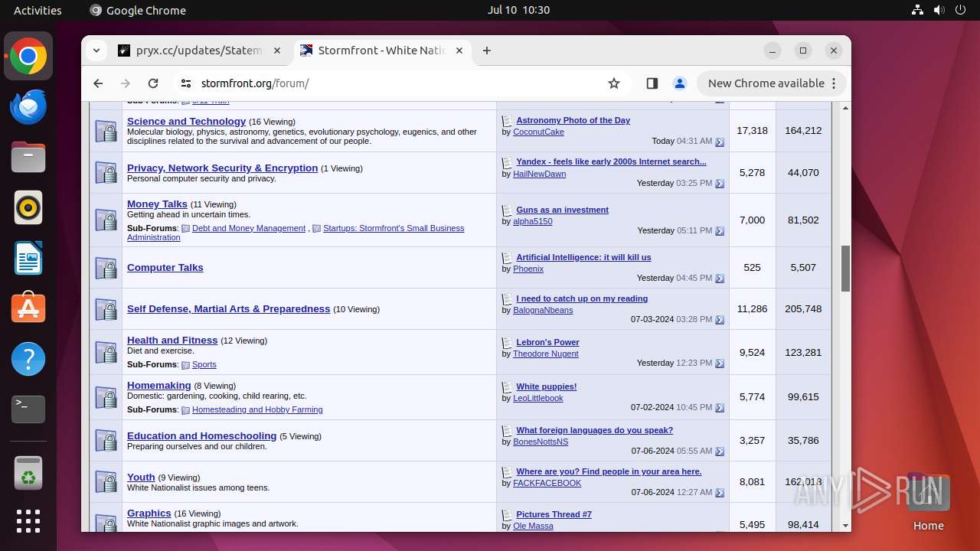Click Computer Talks forum status icon
This screenshot has width=980, height=551.
106,268
